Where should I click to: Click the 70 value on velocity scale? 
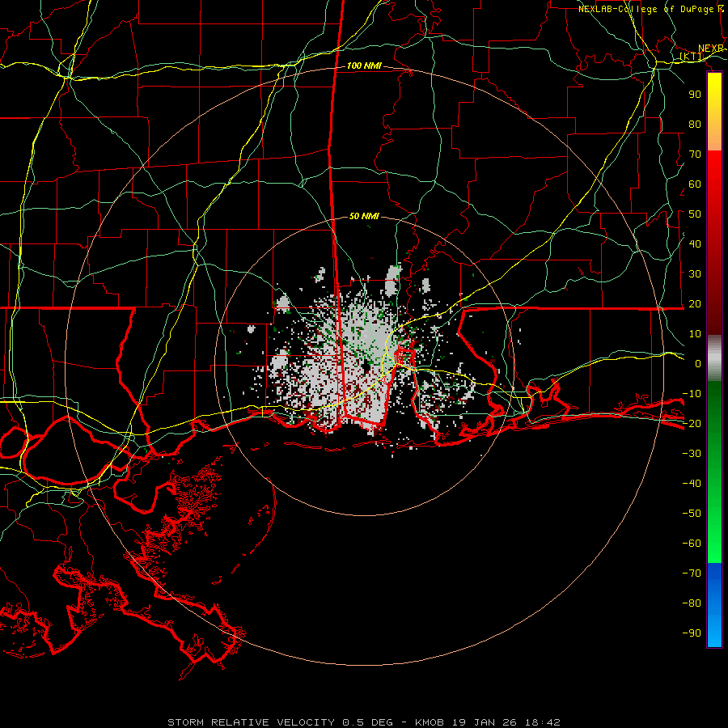[695, 154]
